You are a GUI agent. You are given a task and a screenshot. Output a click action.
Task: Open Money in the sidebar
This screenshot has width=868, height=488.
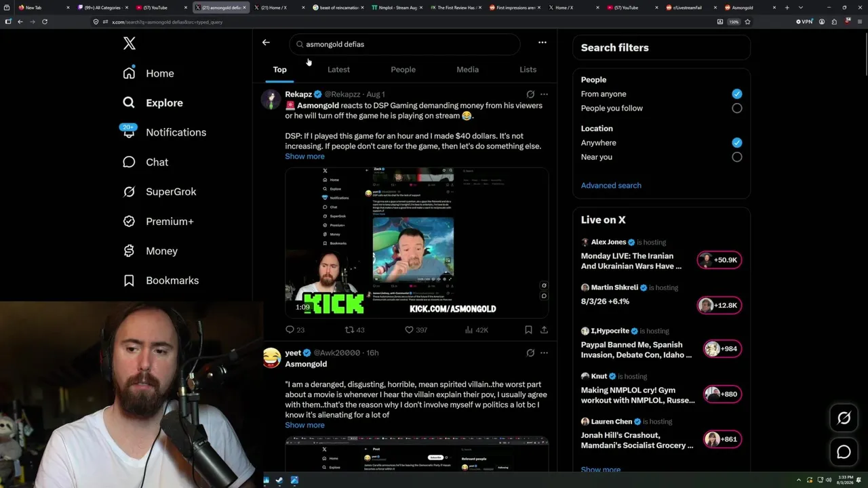click(x=150, y=251)
